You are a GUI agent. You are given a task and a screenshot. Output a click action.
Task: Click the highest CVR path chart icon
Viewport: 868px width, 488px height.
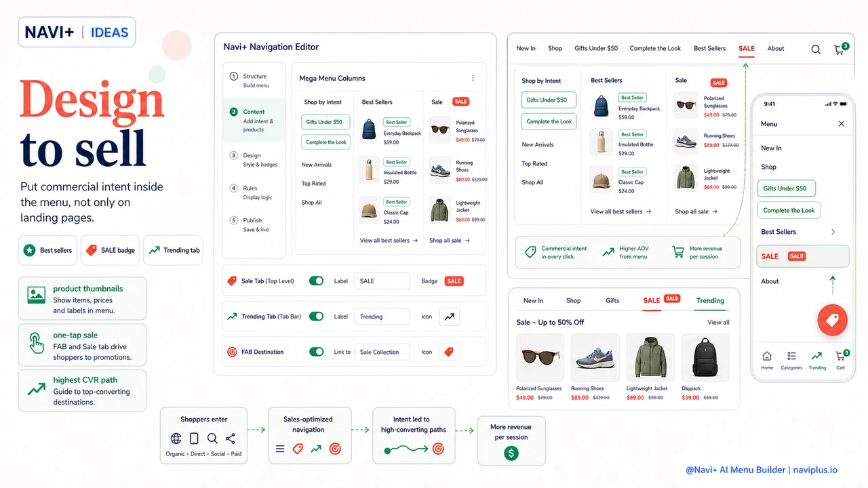36,390
